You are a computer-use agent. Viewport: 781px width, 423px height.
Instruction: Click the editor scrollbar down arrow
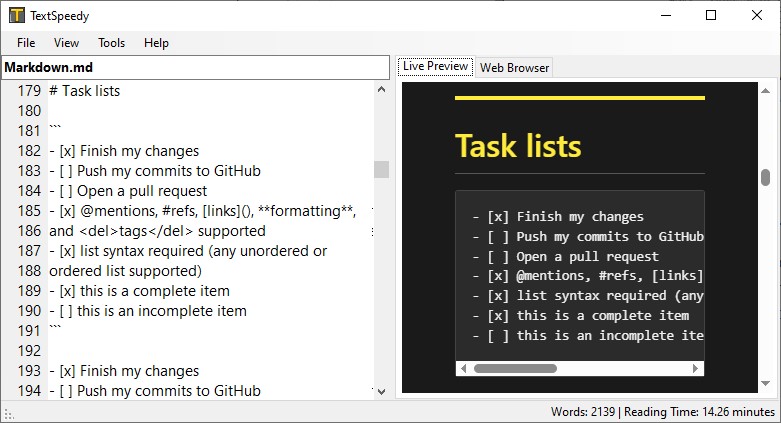point(382,392)
